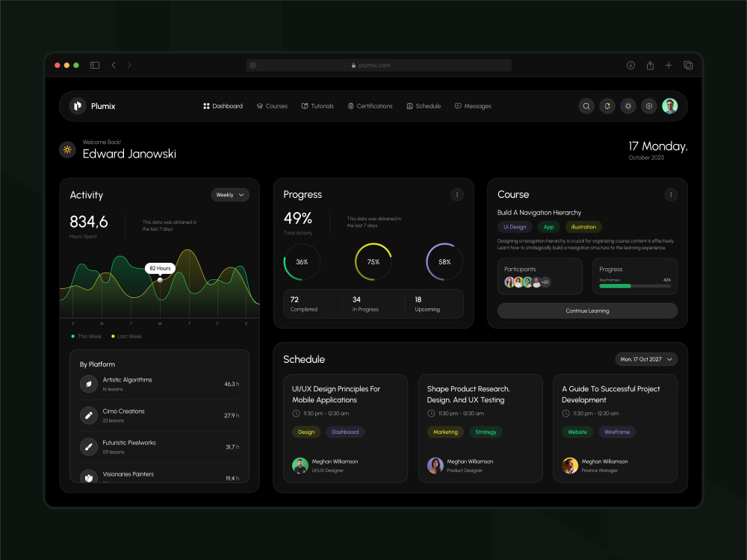The width and height of the screenshot is (747, 560).
Task: Open user profile avatar in header
Action: pyautogui.click(x=670, y=106)
